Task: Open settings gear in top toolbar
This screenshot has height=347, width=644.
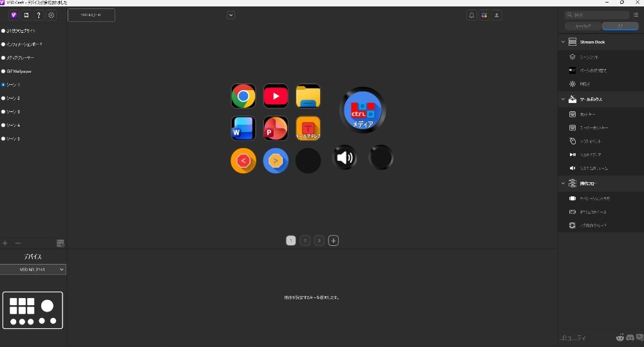Action: (52, 15)
